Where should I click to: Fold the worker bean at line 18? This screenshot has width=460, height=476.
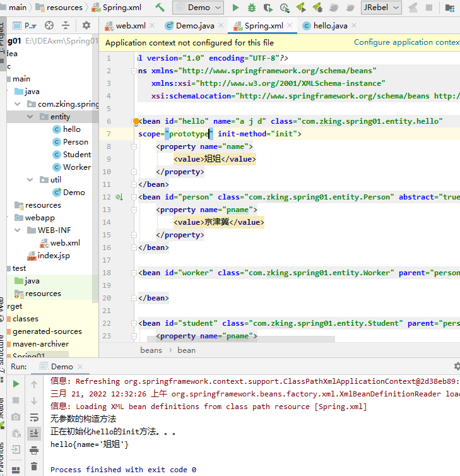point(134,273)
